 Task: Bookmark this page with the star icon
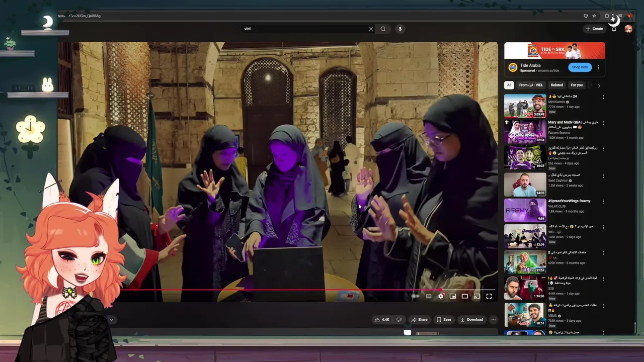point(594,16)
